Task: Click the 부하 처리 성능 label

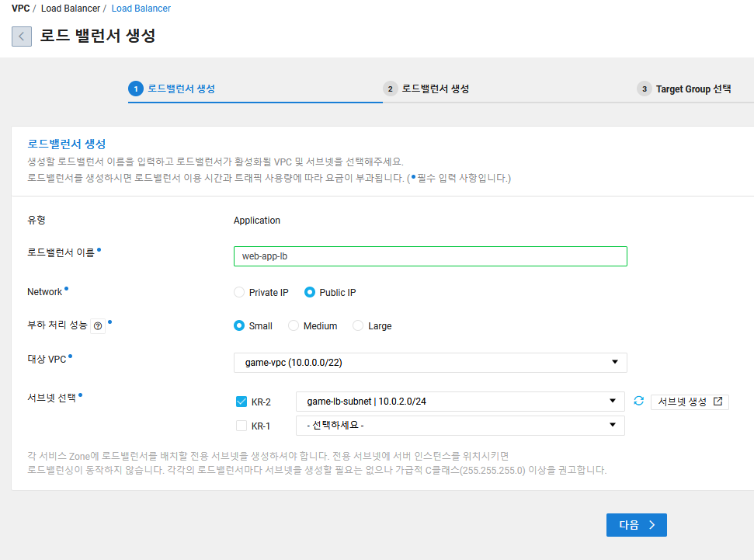Action: pos(57,325)
